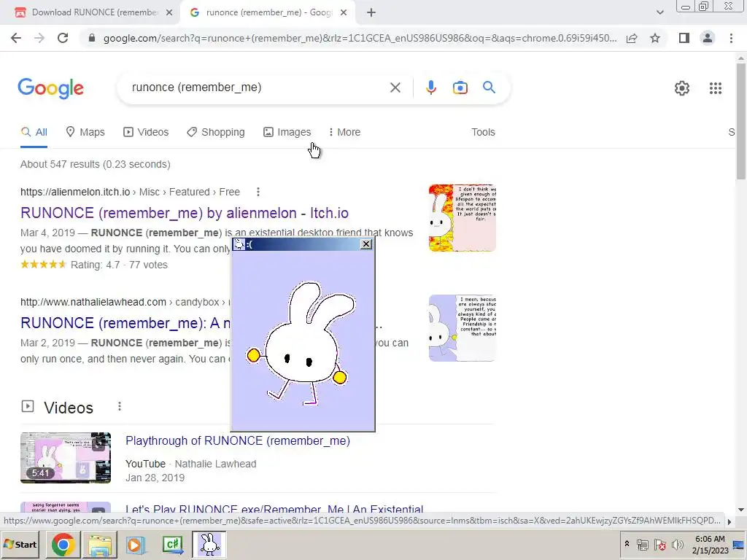The height and width of the screenshot is (560, 747).
Task: Open File Explorer from the taskbar
Action: [x=99, y=545]
